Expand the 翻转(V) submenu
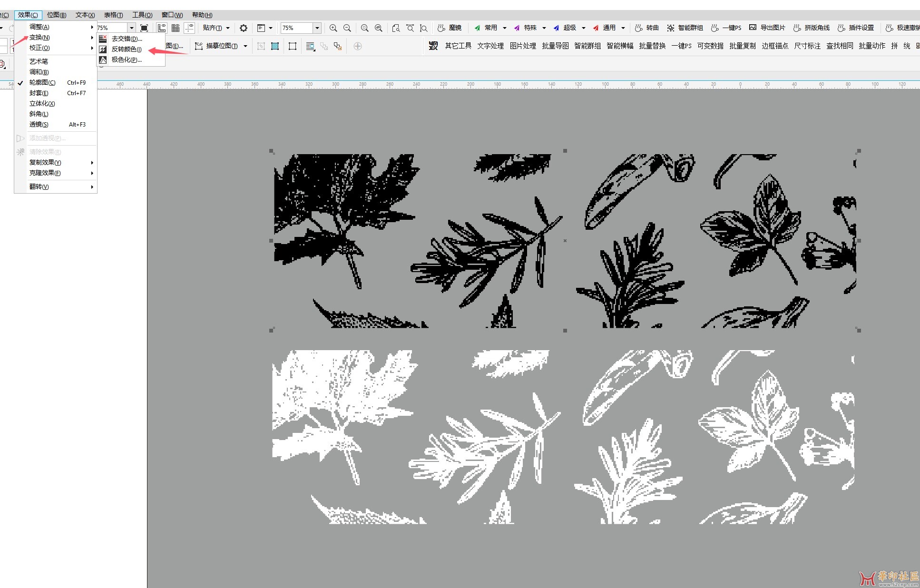Screen dimensions: 920x588 56,187
